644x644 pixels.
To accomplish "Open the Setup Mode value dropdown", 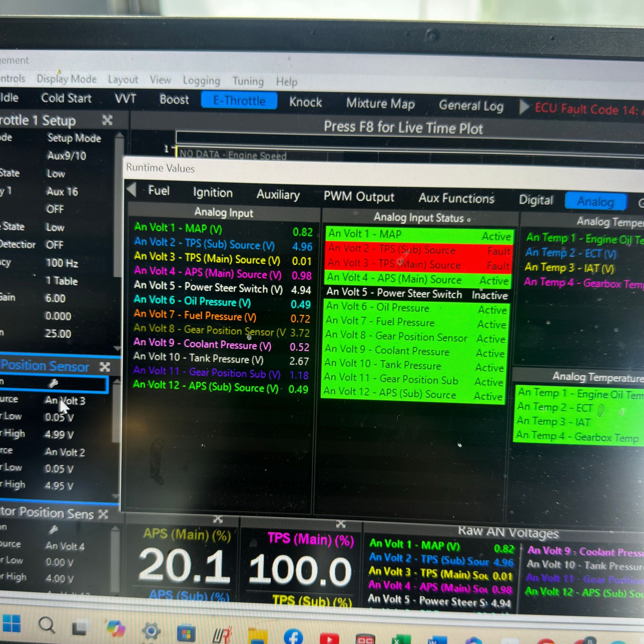I will 74,138.
